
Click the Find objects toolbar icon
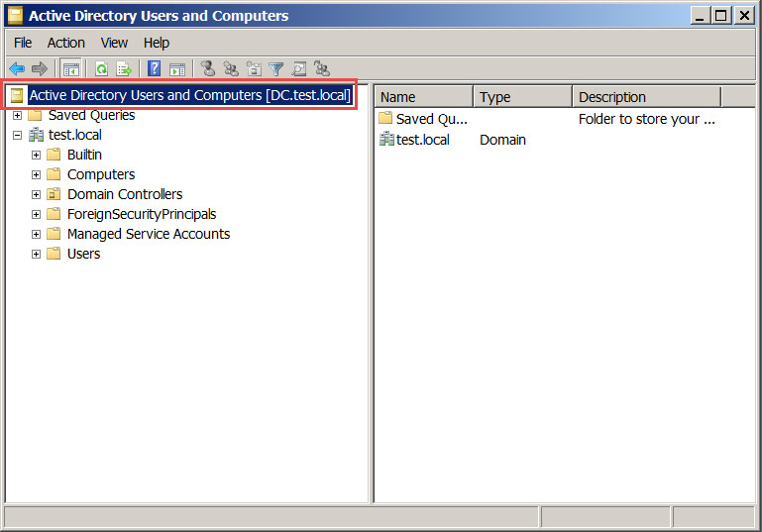299,68
